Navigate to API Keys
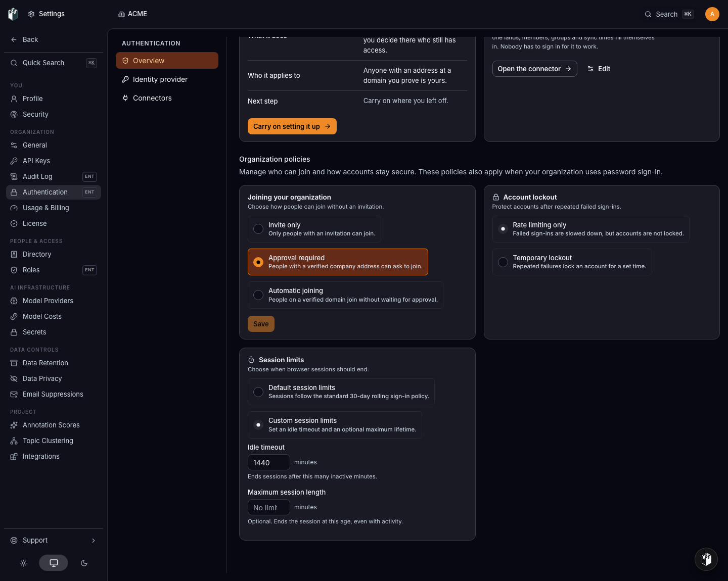728x581 pixels. pyautogui.click(x=54, y=161)
